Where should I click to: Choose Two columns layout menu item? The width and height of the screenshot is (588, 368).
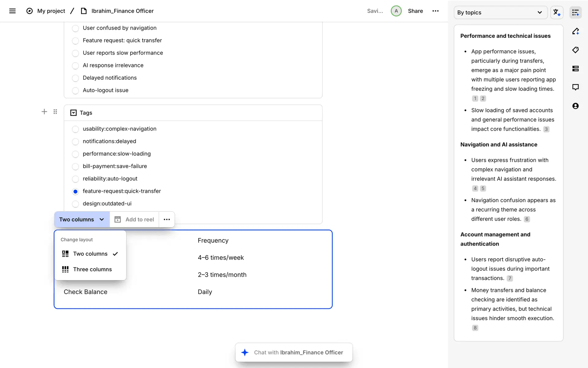coord(90,254)
